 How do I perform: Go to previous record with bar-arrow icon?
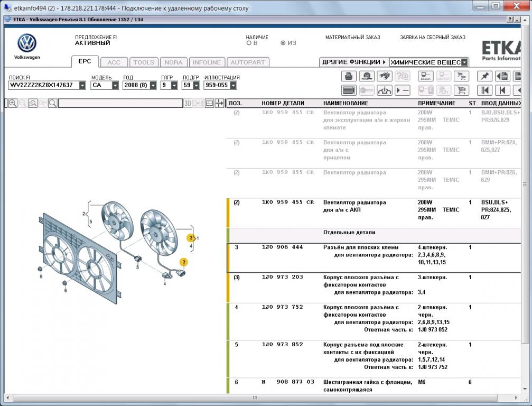[502, 90]
